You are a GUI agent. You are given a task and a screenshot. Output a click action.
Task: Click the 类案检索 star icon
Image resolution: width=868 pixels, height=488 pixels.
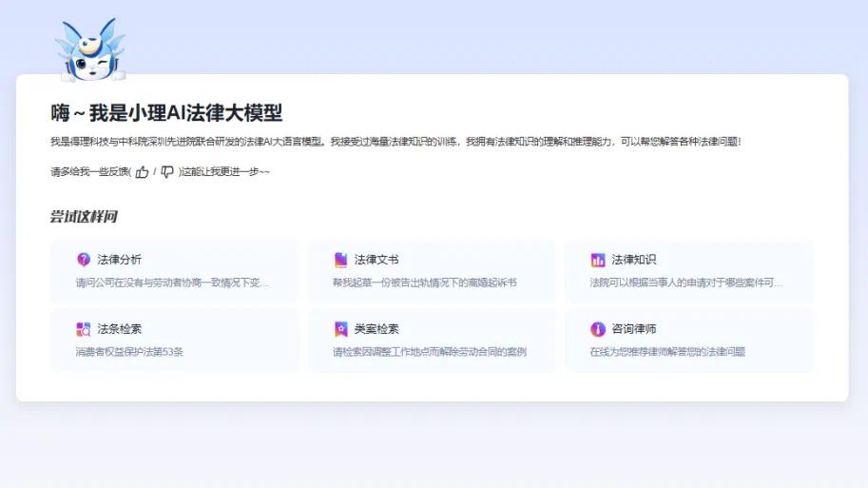point(341,329)
